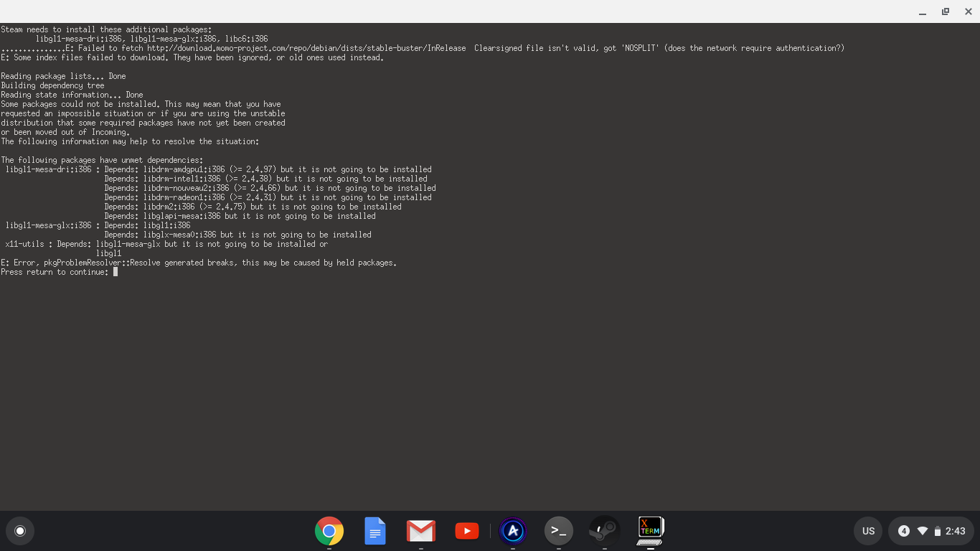The image size is (980, 551).
Task: Click the libdrm-nouveau2:i386 dependency line
Action: tap(270, 188)
